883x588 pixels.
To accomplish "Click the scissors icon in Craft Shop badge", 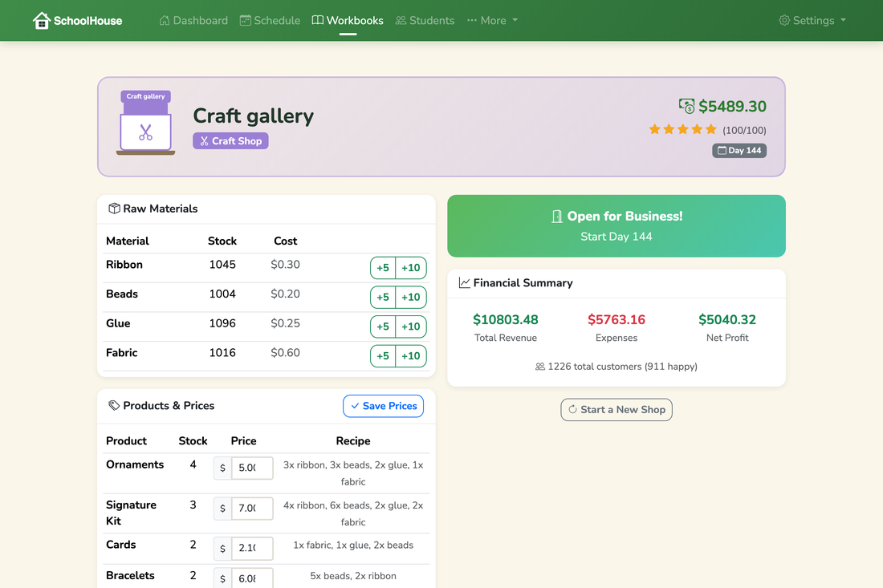I will click(x=205, y=141).
